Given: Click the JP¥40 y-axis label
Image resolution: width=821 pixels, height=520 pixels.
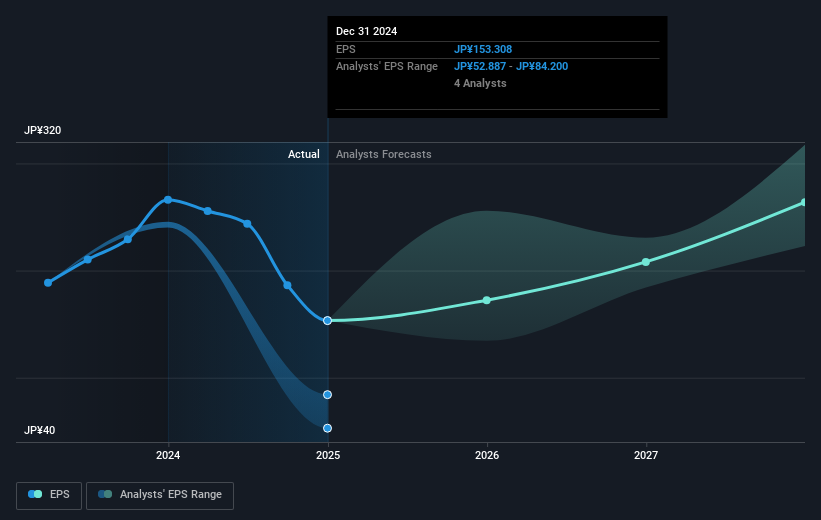Looking at the screenshot, I should pos(39,430).
